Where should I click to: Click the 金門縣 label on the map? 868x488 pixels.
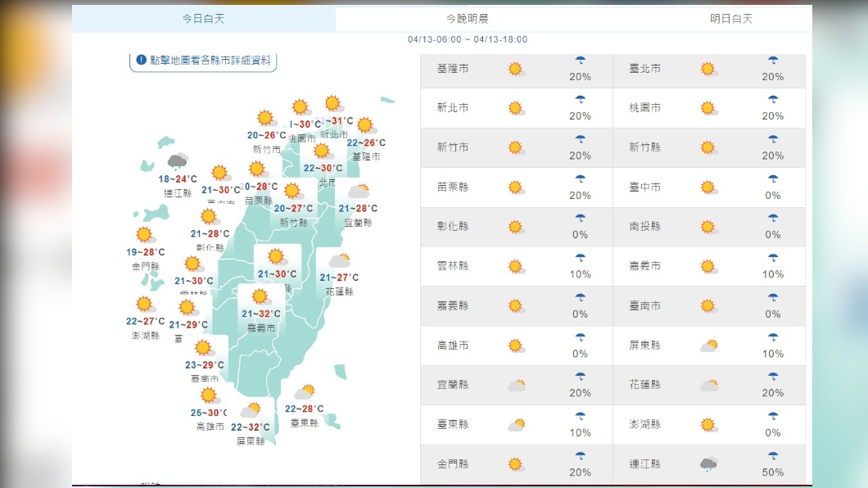point(145,266)
